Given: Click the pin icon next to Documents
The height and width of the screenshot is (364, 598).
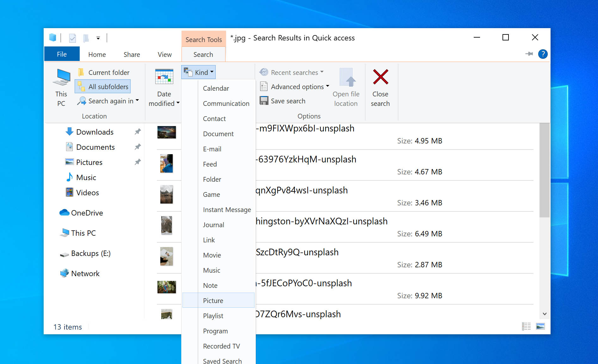Looking at the screenshot, I should pyautogui.click(x=138, y=147).
